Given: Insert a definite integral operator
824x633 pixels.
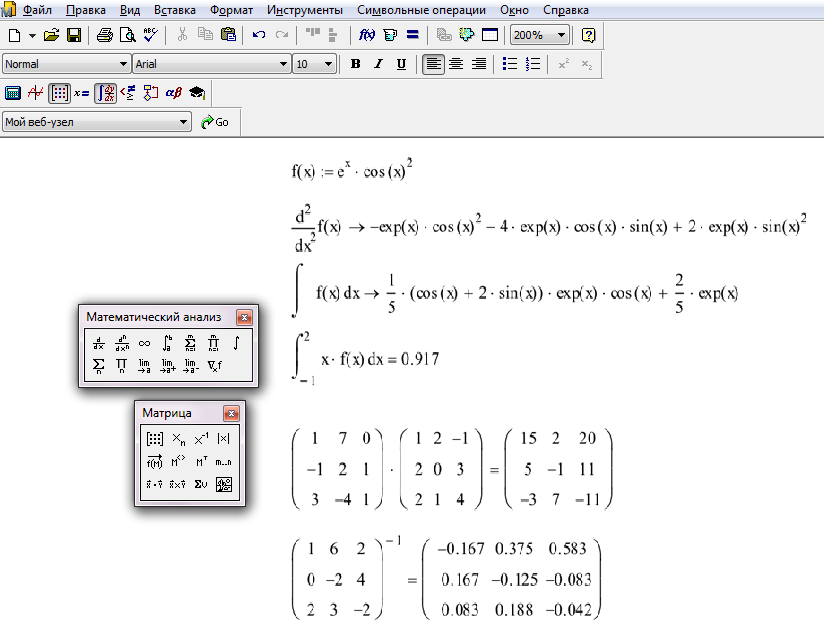Looking at the screenshot, I should [167, 344].
